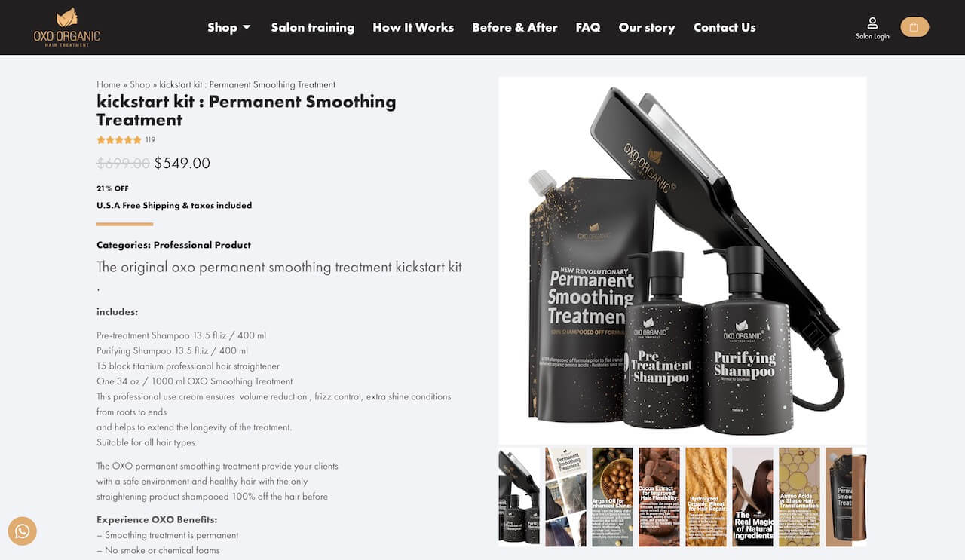Open the shopping cart button

click(914, 27)
